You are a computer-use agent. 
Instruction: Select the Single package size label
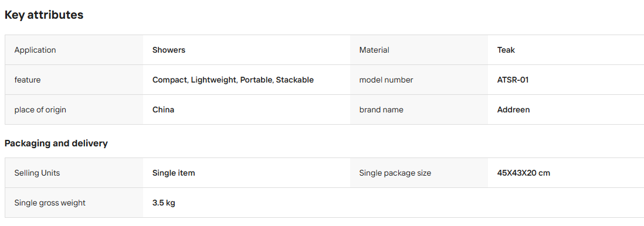click(395, 173)
